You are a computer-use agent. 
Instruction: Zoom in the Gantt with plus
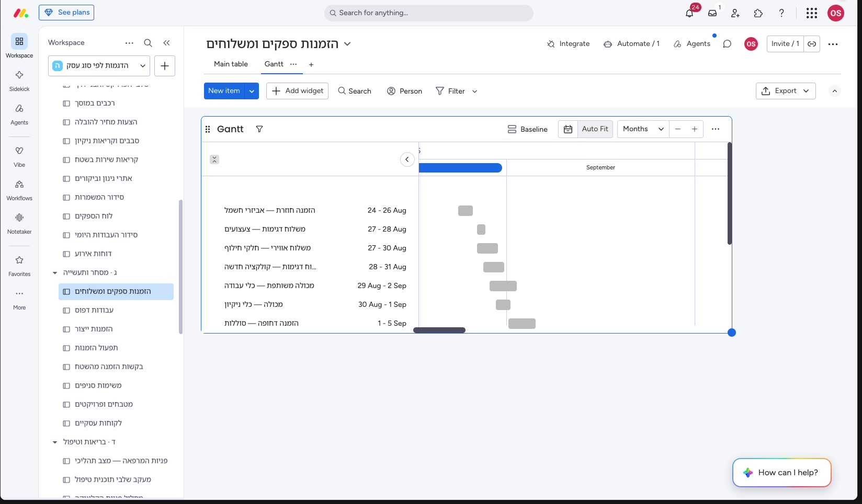coord(695,129)
